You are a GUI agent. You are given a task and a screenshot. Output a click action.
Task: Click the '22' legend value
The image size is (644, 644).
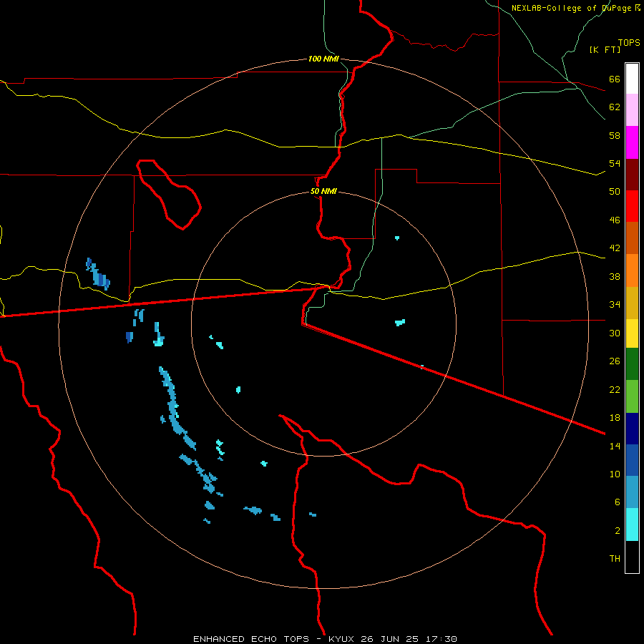pos(615,389)
